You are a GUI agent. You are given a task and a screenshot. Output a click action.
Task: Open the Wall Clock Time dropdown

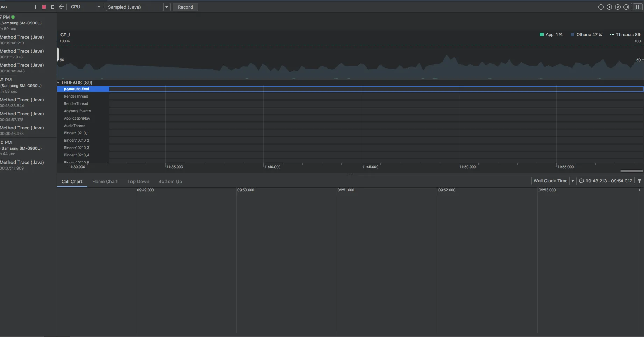tap(553, 181)
